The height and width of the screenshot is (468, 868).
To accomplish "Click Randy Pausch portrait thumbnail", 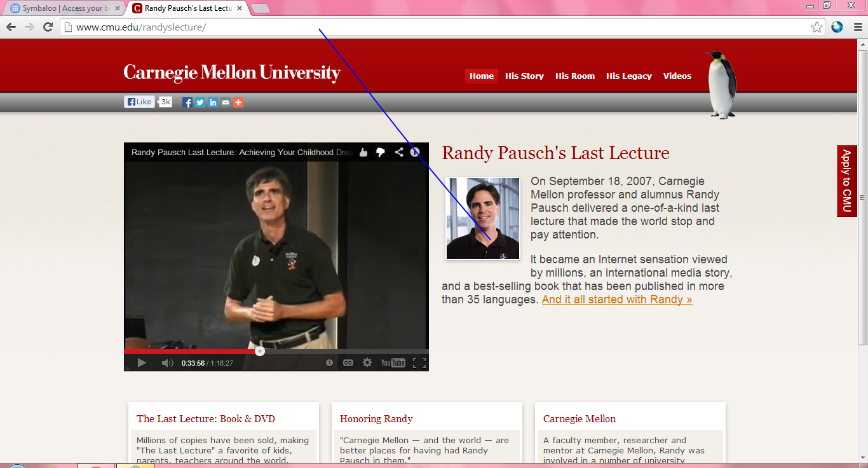I will (x=483, y=218).
